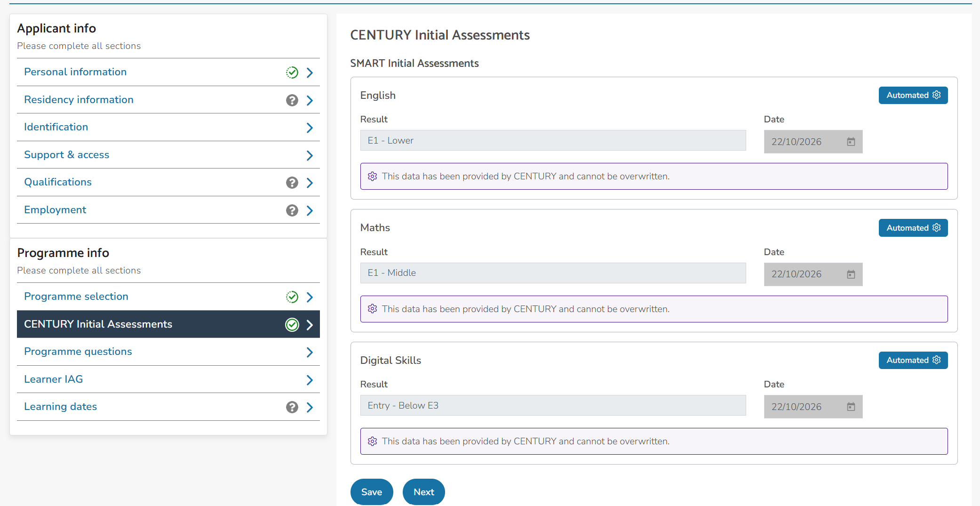Viewport: 980px width, 506px height.
Task: Click gear icon in Maths CENTURY notice
Action: coord(373,309)
